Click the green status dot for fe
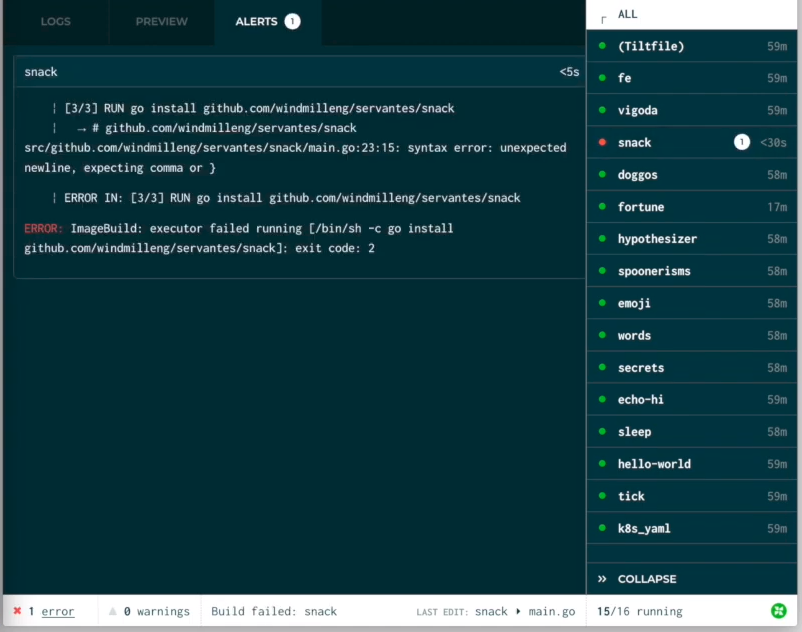Screen dimensions: 802x632 (x=603, y=78)
